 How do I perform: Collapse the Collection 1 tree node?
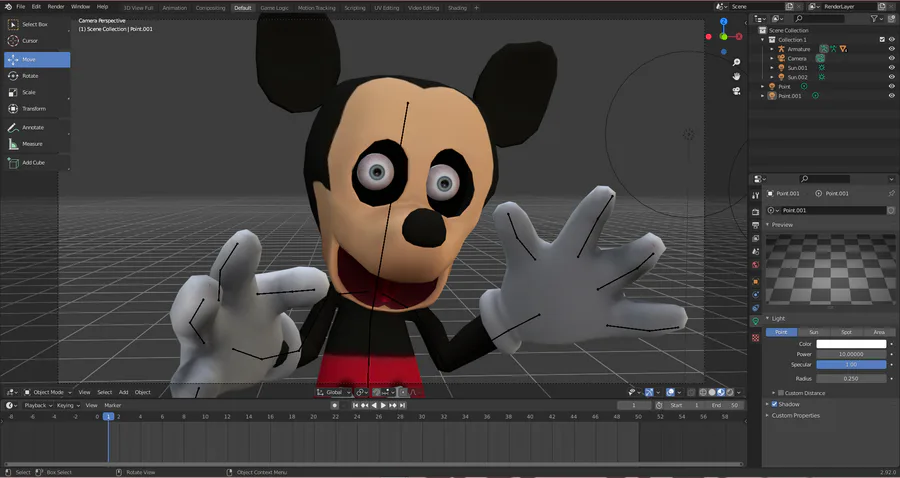(763, 40)
